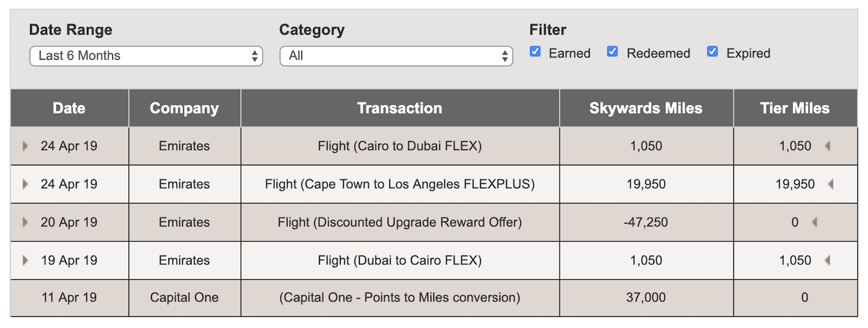Click the Company column header

coord(184,108)
